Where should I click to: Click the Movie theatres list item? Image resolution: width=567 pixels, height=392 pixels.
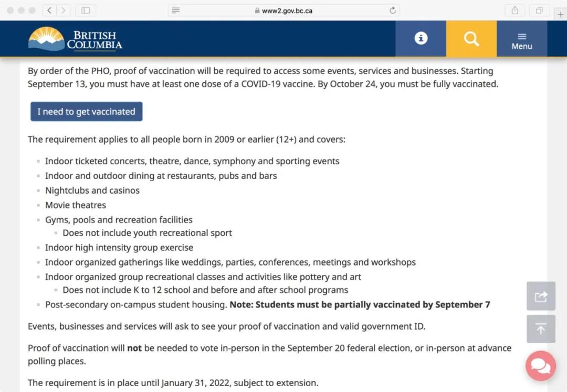(75, 205)
